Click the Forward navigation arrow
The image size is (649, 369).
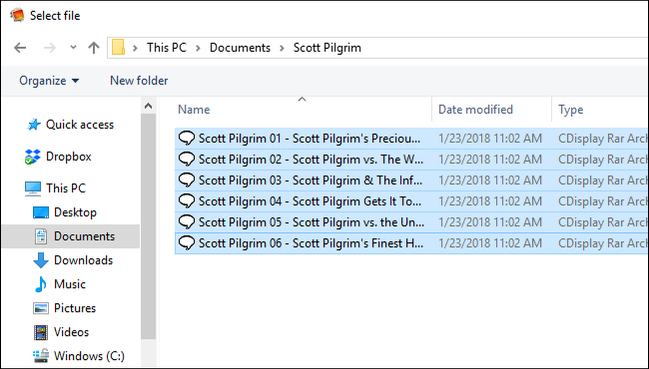point(50,48)
